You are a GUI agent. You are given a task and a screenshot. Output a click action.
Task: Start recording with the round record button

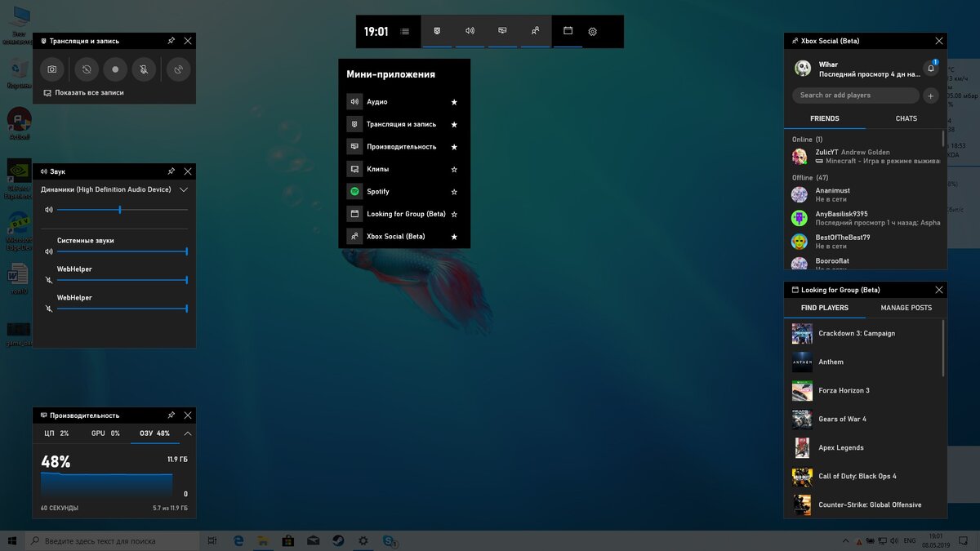point(115,69)
